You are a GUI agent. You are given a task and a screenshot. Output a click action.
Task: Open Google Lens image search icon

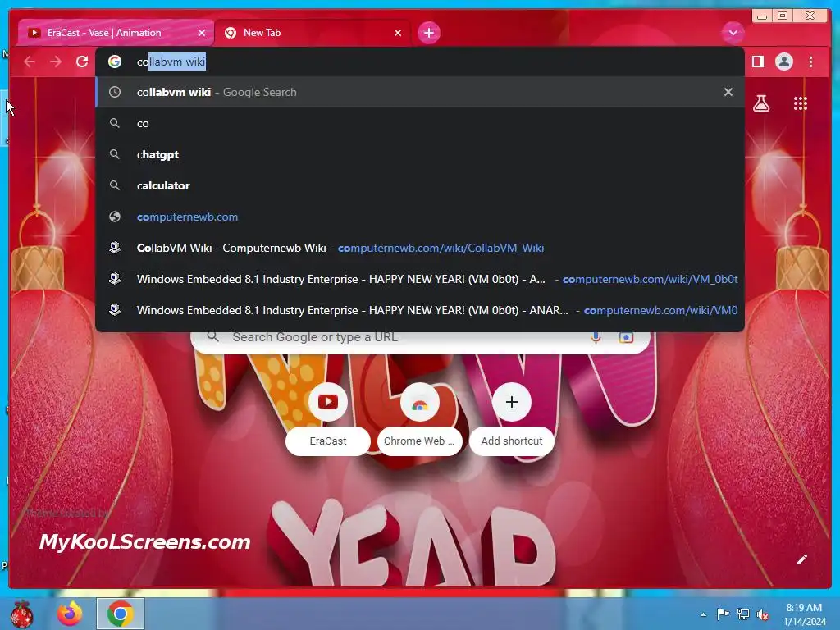click(626, 337)
